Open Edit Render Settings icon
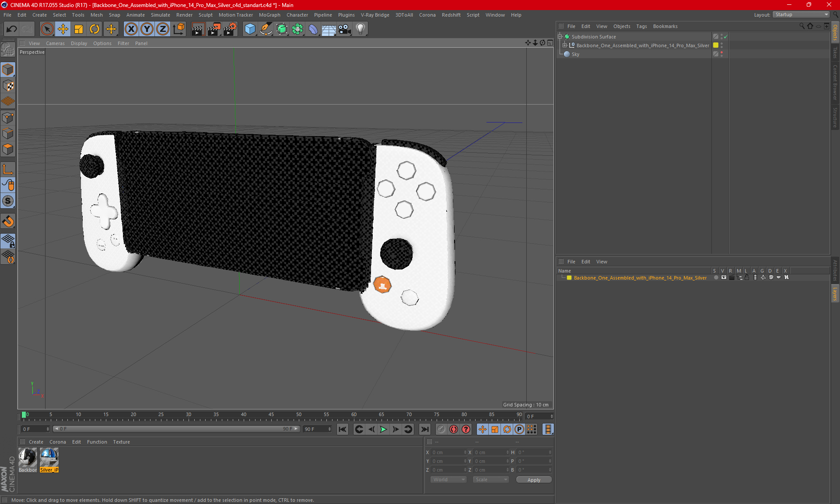The height and width of the screenshot is (504, 840). click(230, 29)
